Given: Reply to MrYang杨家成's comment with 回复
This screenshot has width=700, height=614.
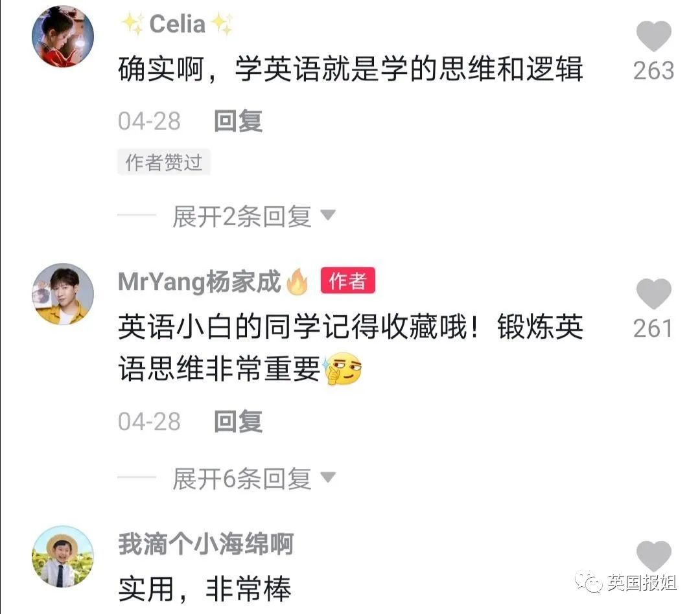Looking at the screenshot, I should pos(238,422).
